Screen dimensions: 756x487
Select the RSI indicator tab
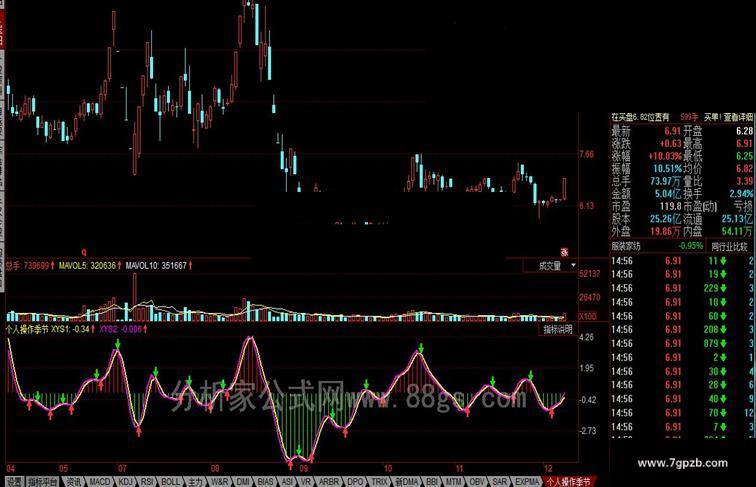click(x=147, y=482)
